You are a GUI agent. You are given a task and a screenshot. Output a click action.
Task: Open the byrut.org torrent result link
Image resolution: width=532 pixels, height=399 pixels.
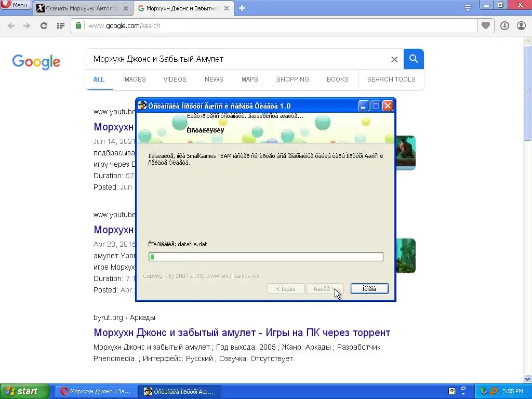(242, 332)
